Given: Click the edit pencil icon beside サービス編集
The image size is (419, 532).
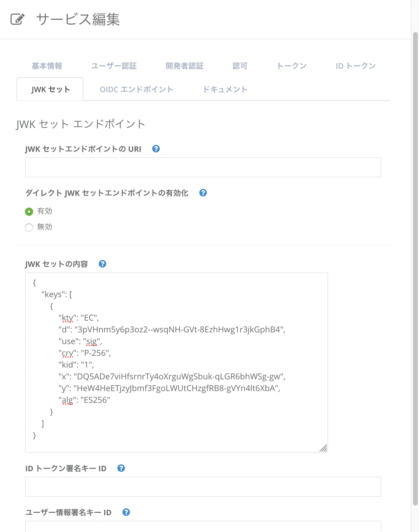Looking at the screenshot, I should tap(16, 19).
